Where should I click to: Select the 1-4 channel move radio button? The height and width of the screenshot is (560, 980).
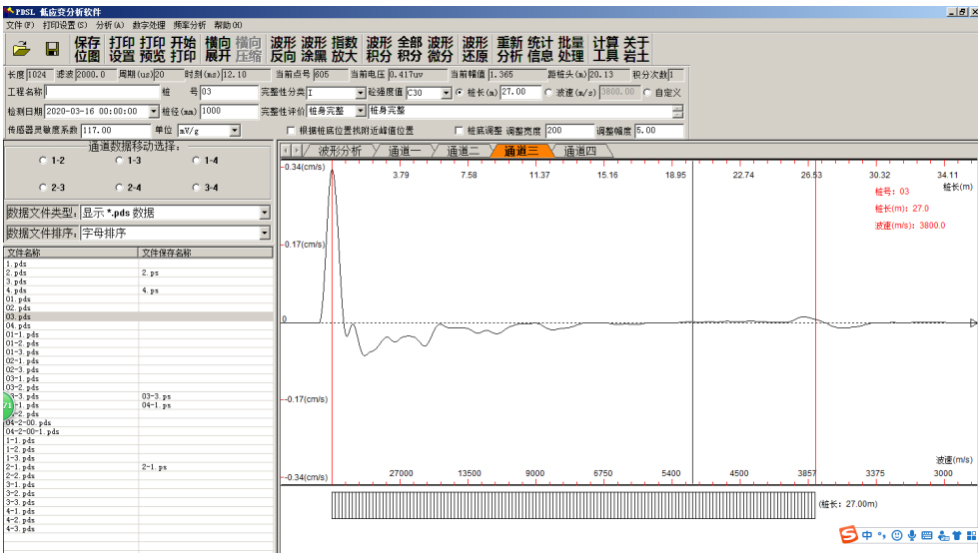point(196,161)
